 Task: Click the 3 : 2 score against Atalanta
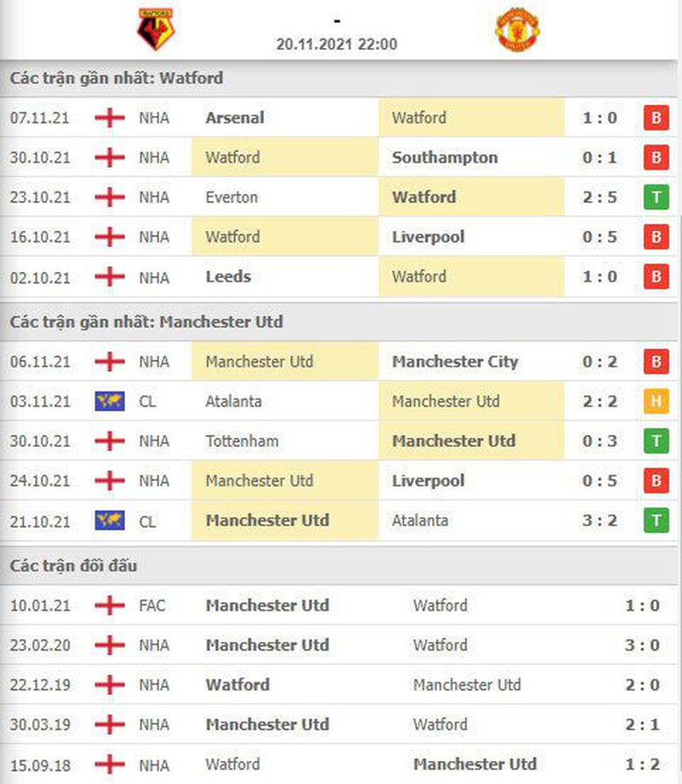[600, 520]
